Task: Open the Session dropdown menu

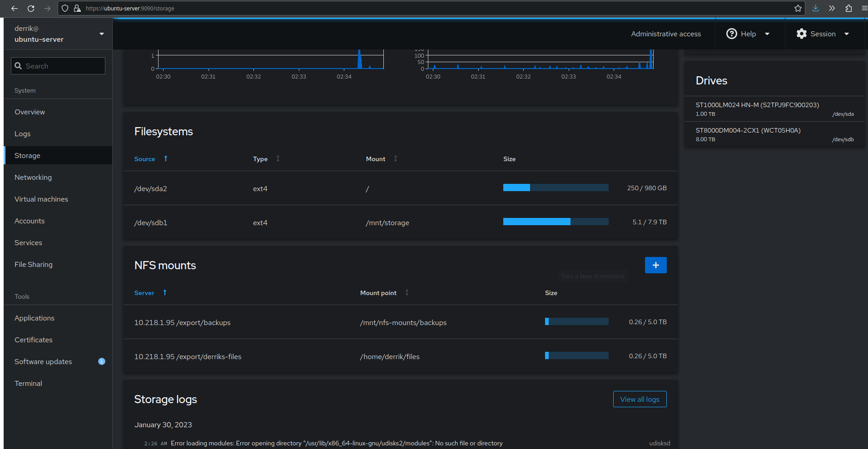Action: coord(847,34)
